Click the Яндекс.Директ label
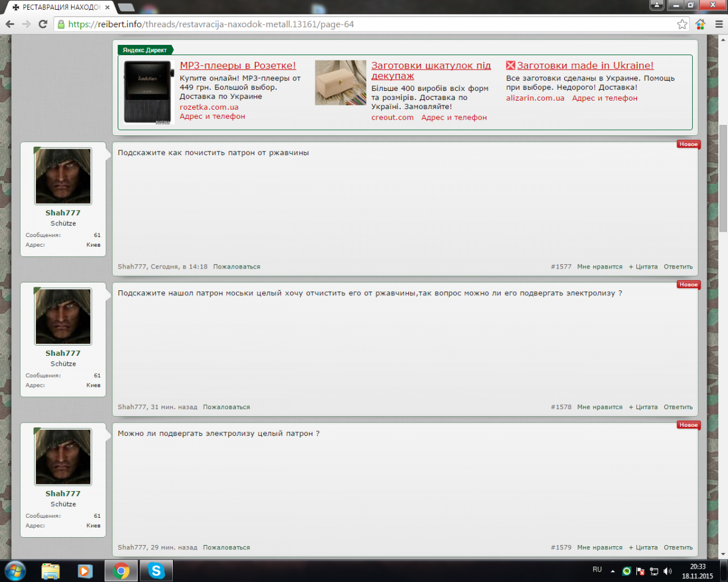728x582 pixels. pos(146,50)
